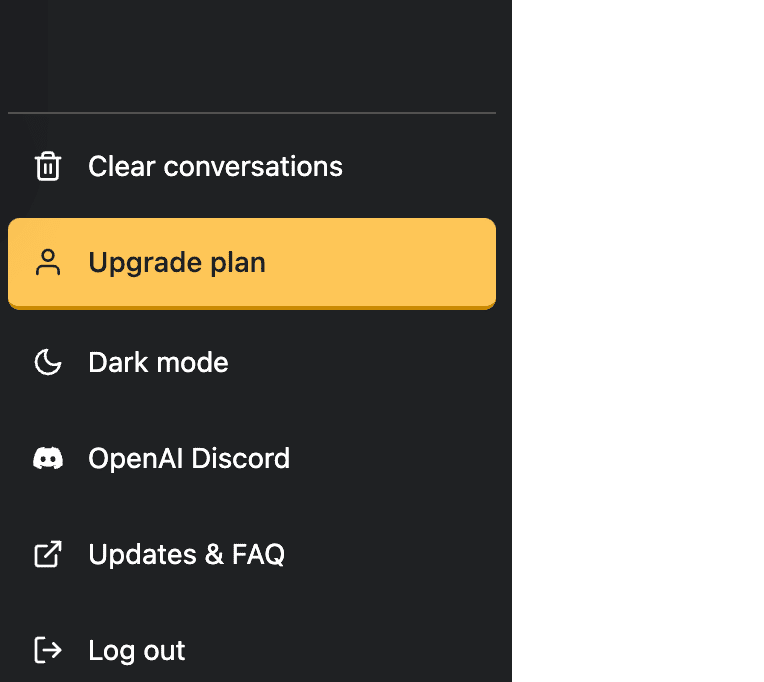The height and width of the screenshot is (682, 764).
Task: Click the external link arrow icon
Action: pyautogui.click(x=48, y=554)
